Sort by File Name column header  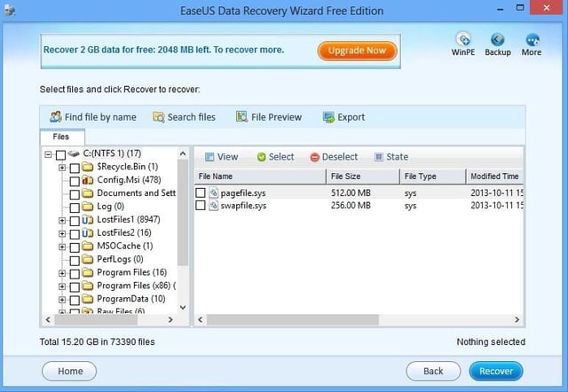point(260,176)
